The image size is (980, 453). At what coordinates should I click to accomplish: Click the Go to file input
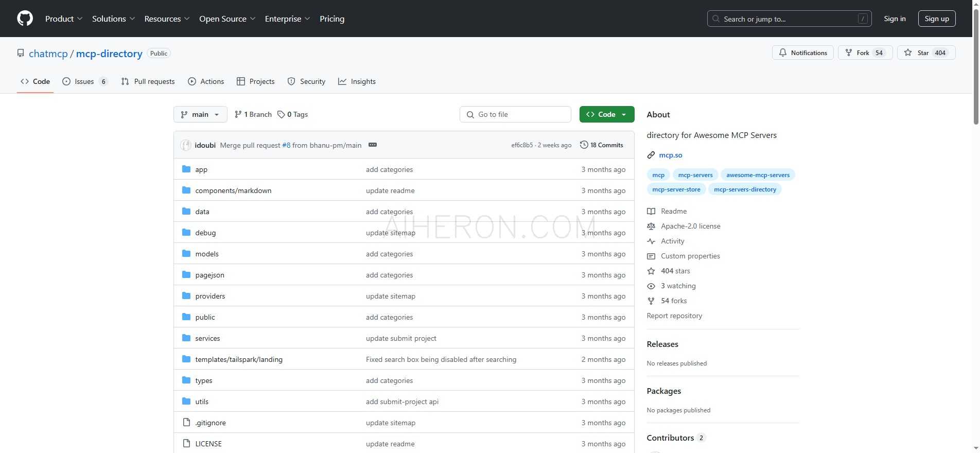(515, 114)
